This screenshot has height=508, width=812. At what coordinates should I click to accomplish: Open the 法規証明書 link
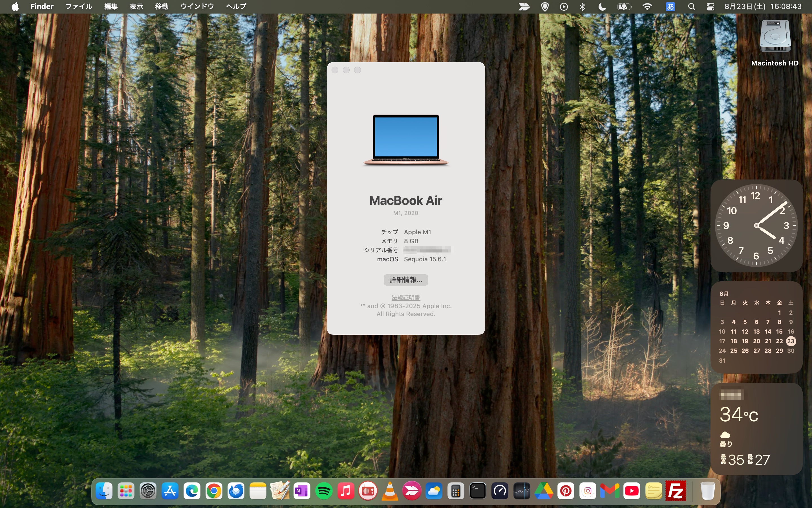[406, 297]
